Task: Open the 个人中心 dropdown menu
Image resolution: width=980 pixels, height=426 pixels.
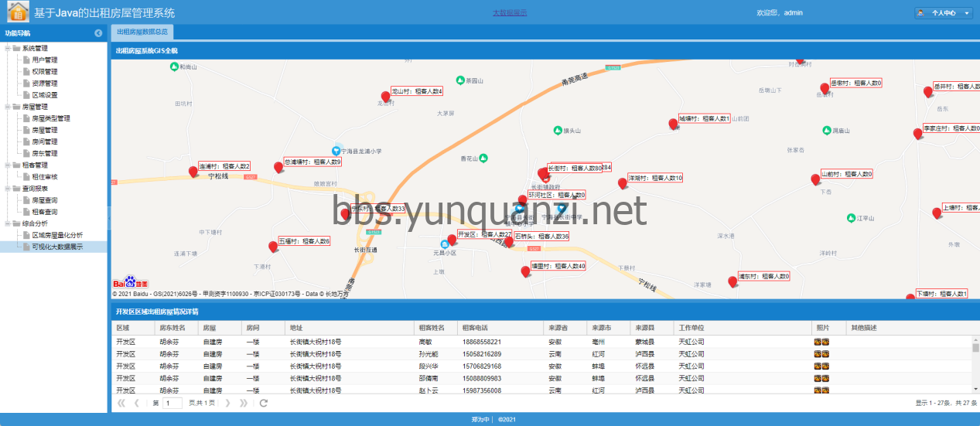Action: click(943, 13)
